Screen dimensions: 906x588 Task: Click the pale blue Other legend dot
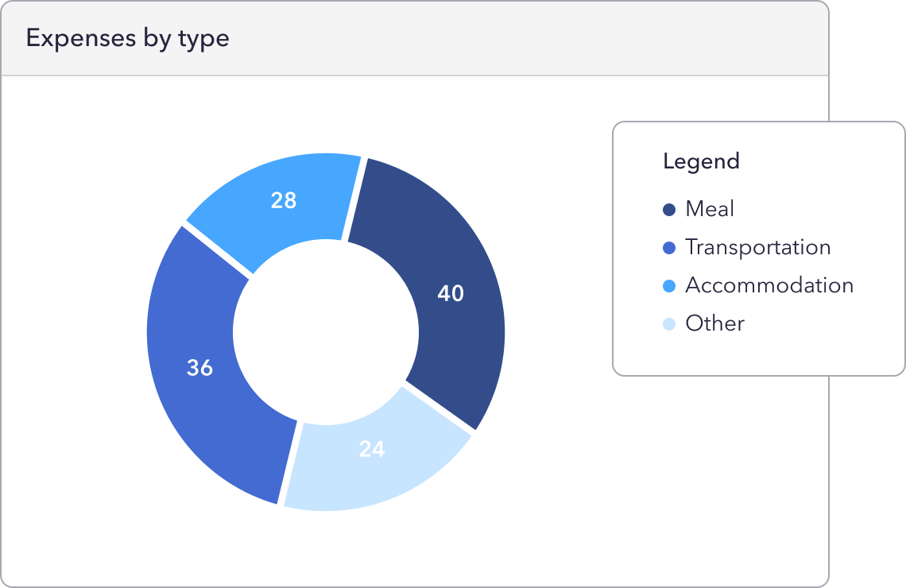(669, 324)
